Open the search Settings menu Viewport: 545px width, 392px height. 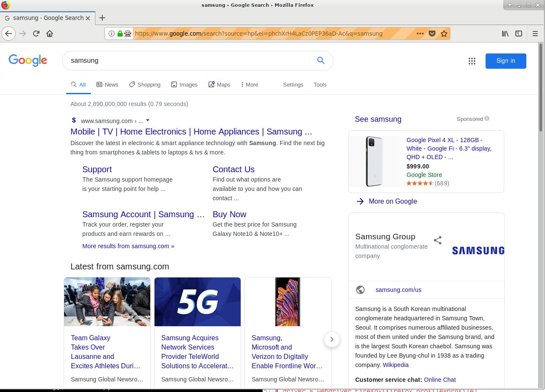pos(293,85)
